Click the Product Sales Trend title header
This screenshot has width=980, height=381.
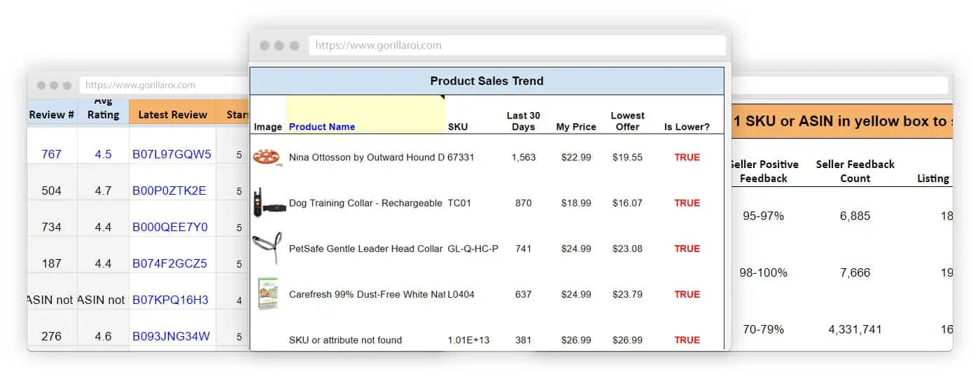pos(486,81)
